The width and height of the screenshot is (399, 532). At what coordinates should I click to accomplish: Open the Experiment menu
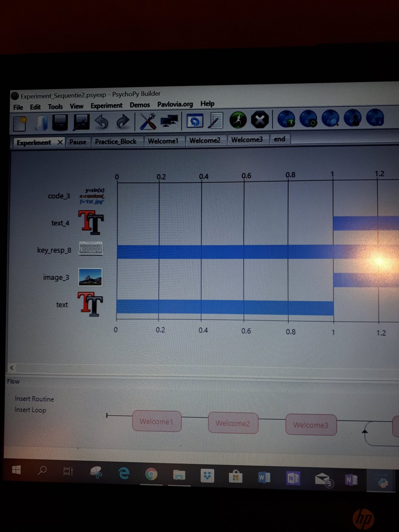[x=106, y=106]
